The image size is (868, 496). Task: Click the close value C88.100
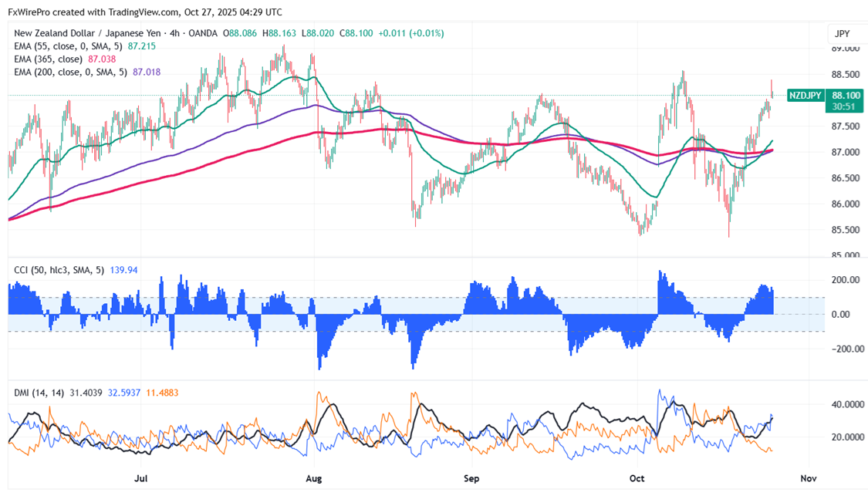point(356,33)
